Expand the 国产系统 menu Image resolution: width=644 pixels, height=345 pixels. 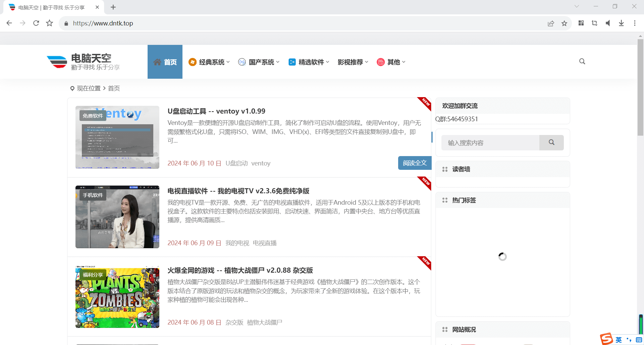click(259, 62)
